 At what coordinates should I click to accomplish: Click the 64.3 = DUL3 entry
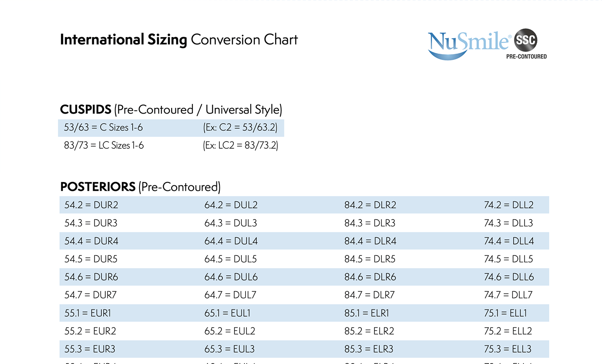[x=231, y=223]
